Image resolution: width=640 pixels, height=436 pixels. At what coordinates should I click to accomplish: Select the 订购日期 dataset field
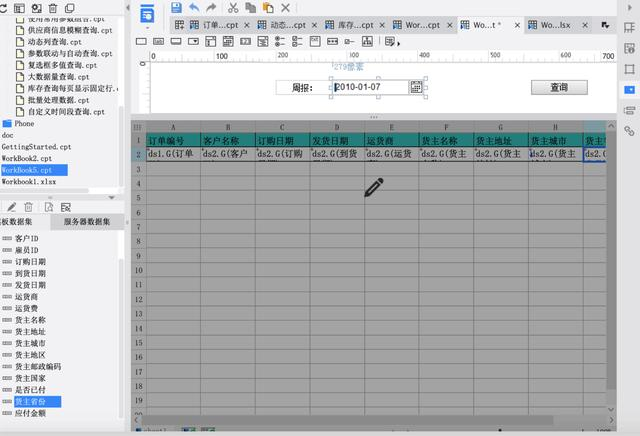30,262
